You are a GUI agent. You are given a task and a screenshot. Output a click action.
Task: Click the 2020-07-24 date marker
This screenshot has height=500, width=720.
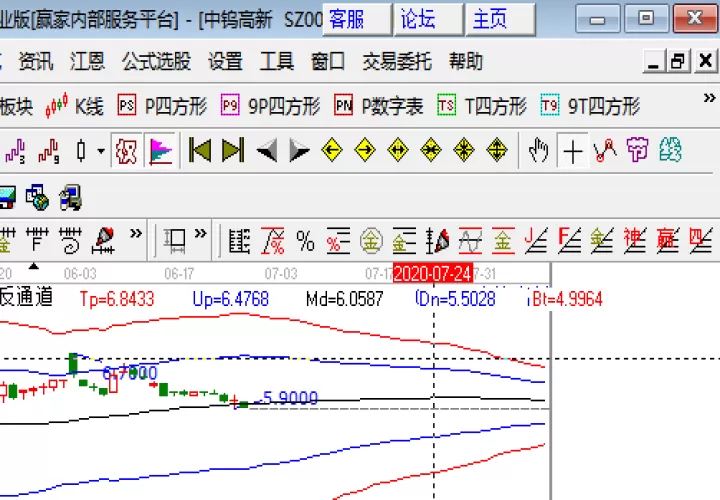433,274
